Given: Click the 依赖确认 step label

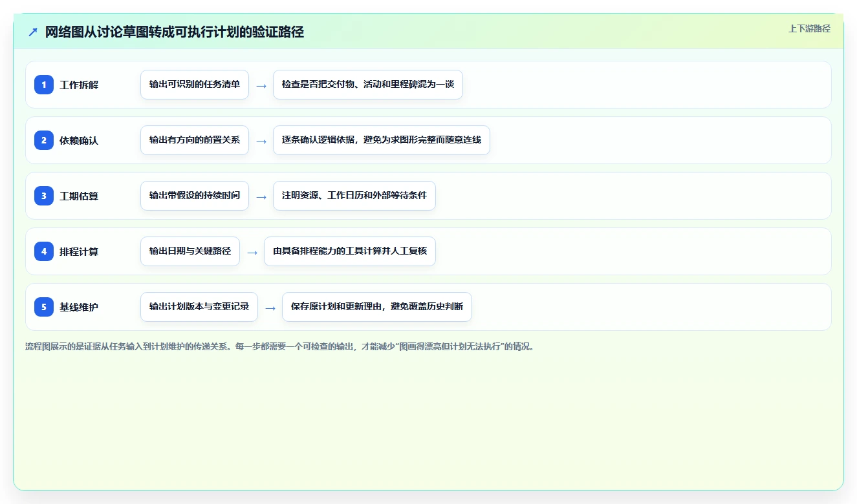Looking at the screenshot, I should (x=79, y=140).
